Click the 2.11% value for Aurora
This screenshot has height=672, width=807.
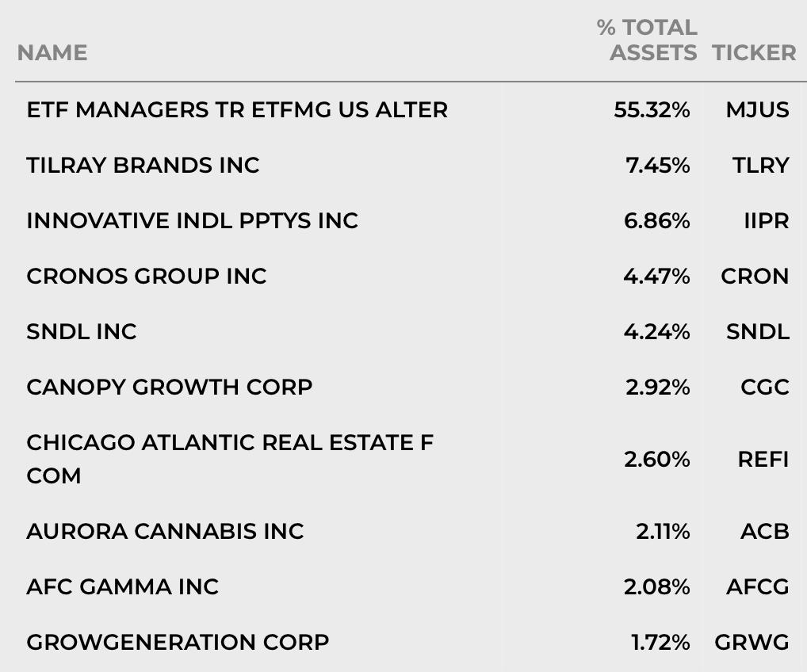tap(663, 532)
